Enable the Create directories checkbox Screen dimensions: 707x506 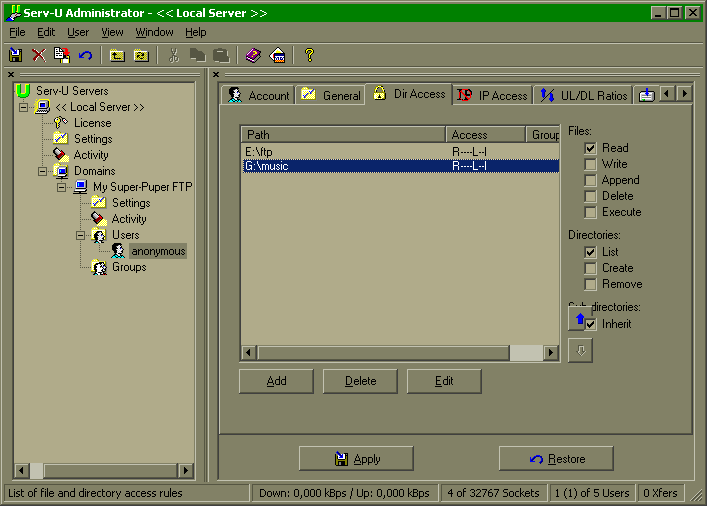pyautogui.click(x=590, y=268)
